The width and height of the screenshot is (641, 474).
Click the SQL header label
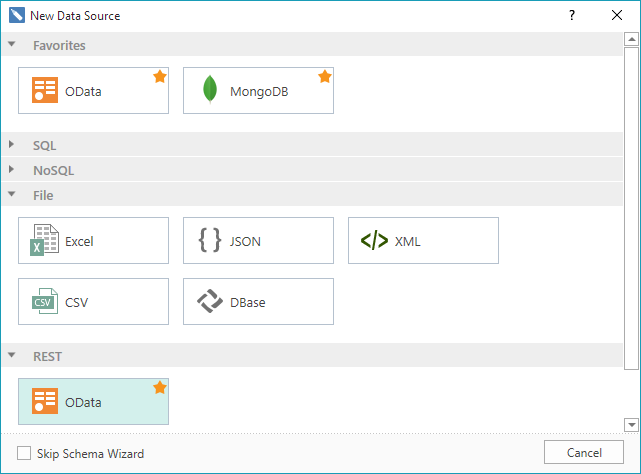coord(45,146)
